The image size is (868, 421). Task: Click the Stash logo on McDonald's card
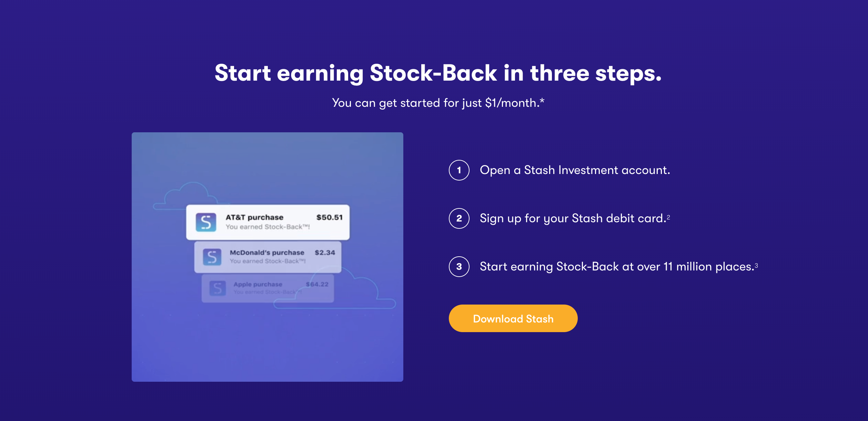coord(212,257)
